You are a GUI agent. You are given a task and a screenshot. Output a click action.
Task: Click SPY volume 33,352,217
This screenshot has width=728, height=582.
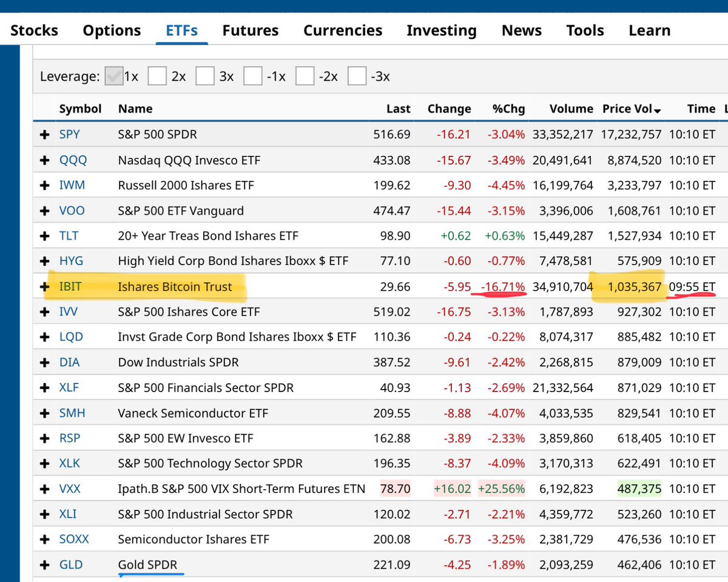tap(563, 135)
